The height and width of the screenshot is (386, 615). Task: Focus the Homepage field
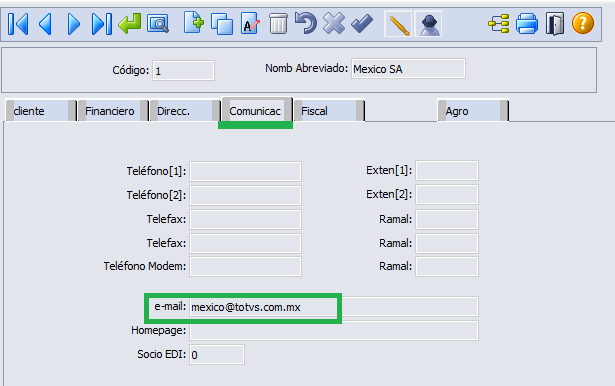pos(334,331)
